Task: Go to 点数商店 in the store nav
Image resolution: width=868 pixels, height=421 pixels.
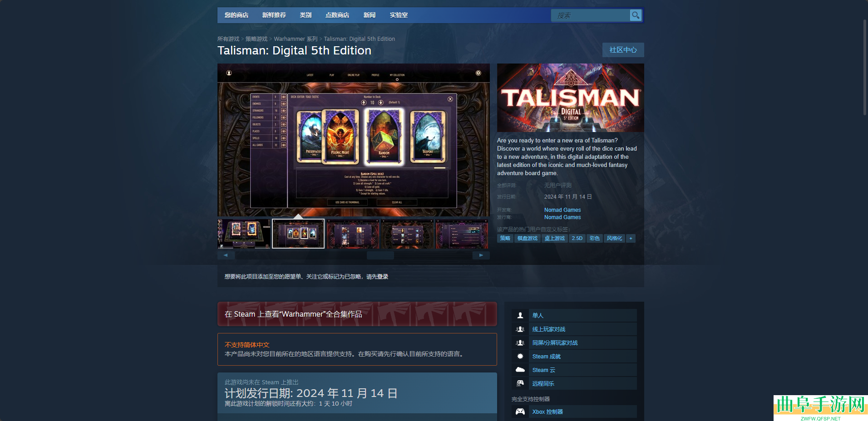Action: (x=337, y=15)
